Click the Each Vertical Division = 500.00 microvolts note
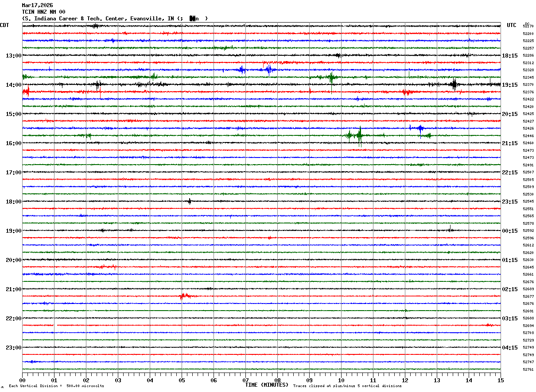The height and width of the screenshot is (392, 536). tap(56, 386)
